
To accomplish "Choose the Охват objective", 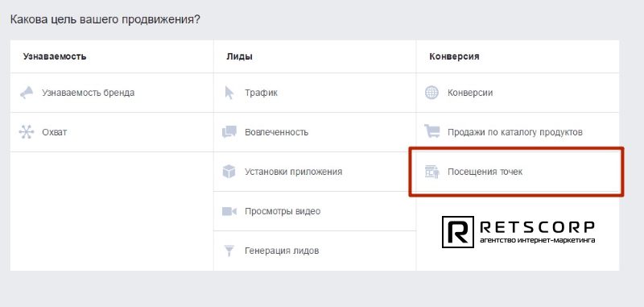I will [54, 132].
